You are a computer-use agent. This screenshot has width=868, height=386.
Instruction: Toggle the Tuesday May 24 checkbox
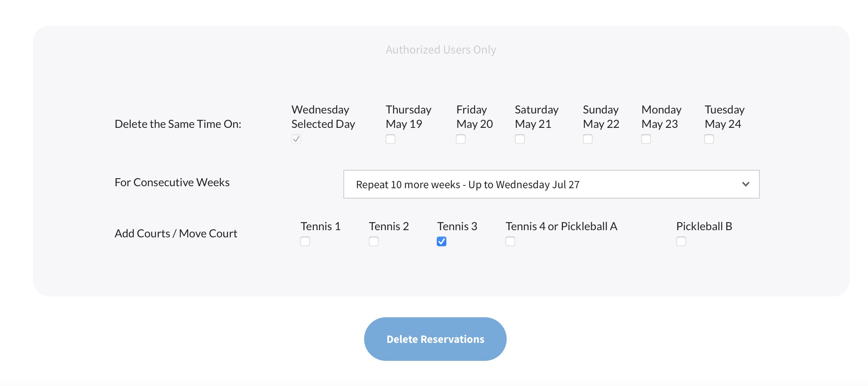pyautogui.click(x=709, y=139)
